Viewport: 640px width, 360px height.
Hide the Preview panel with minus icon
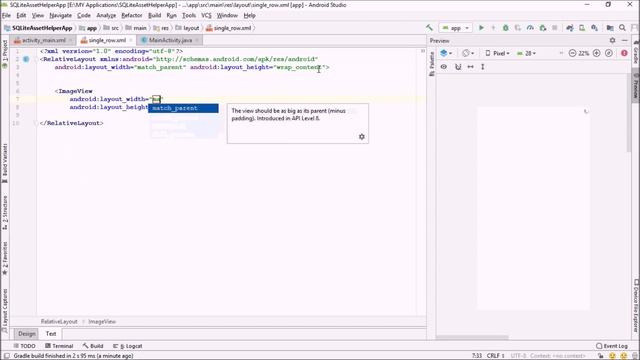(x=624, y=40)
